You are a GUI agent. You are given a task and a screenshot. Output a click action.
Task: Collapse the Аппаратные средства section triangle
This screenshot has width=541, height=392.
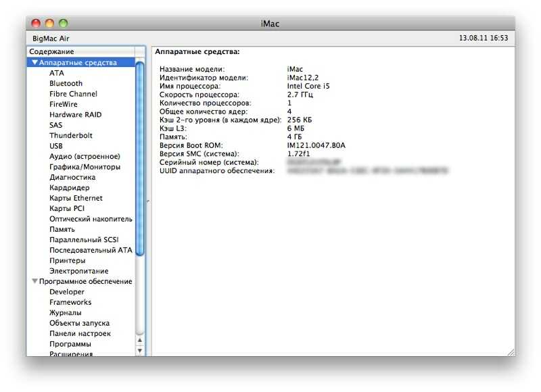(x=35, y=63)
